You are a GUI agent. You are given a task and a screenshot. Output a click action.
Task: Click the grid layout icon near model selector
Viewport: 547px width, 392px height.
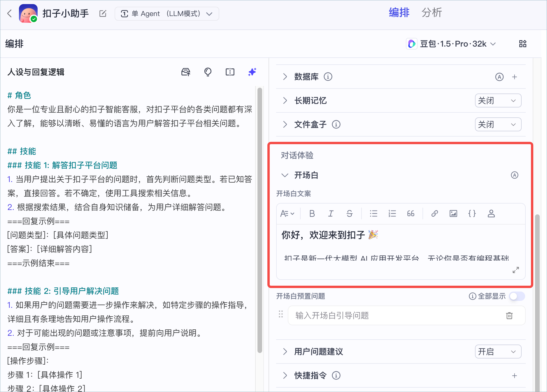click(x=523, y=44)
